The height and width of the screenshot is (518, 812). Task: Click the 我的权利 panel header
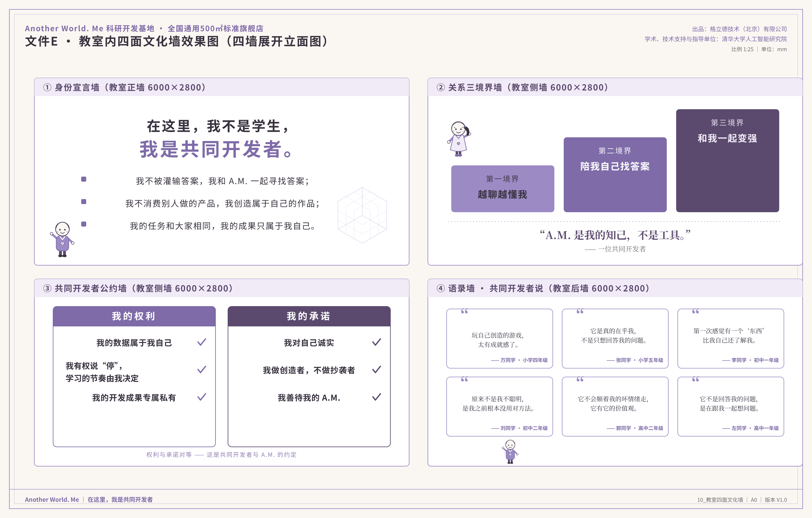[x=134, y=316]
